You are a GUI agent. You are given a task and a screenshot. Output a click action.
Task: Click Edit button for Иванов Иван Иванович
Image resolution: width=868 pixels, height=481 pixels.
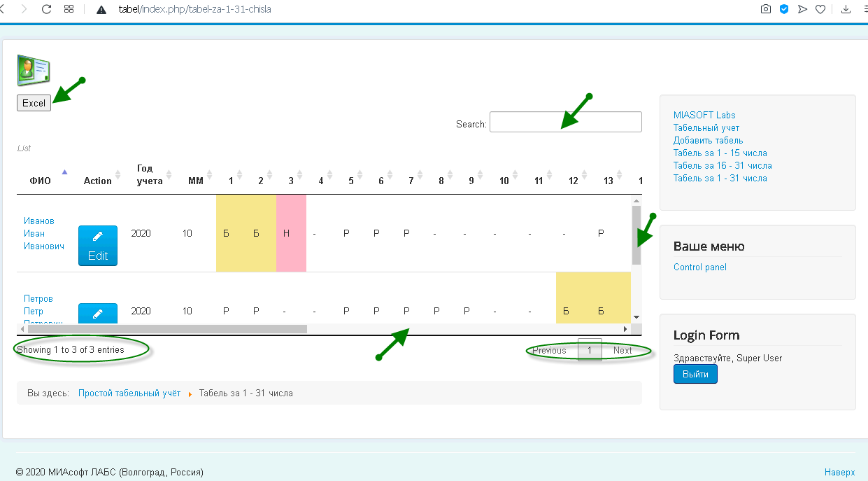pos(98,246)
